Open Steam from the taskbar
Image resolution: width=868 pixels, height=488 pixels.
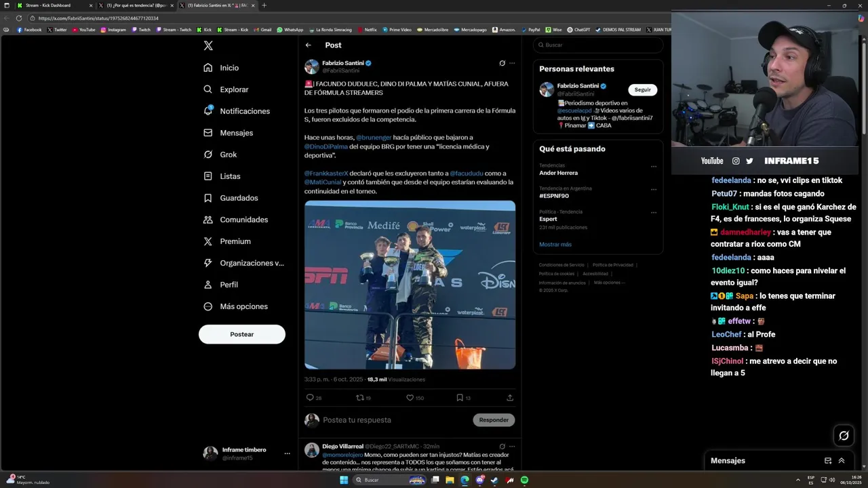(495, 480)
